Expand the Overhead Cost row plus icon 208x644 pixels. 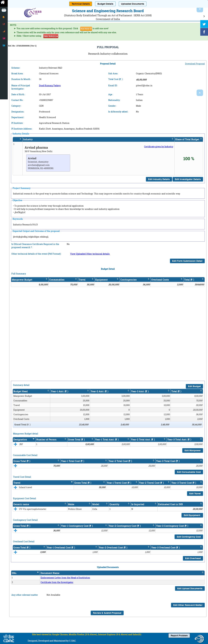[16, 552]
